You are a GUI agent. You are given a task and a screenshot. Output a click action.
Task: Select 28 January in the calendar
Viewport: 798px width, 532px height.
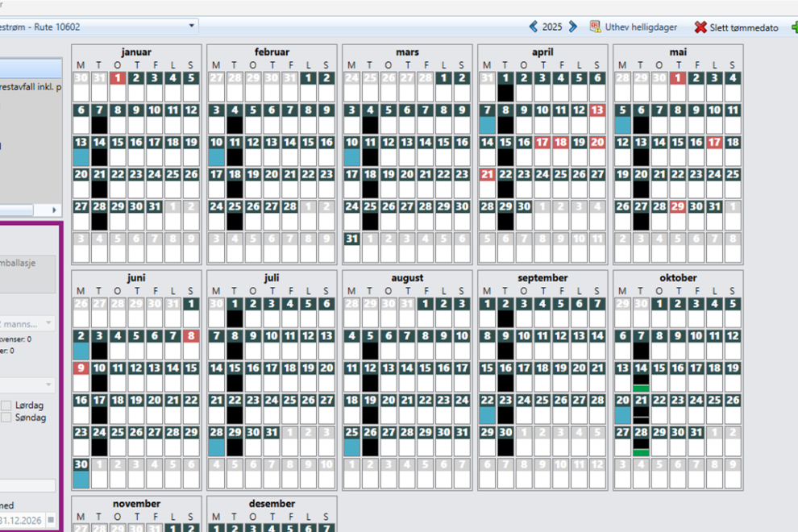click(99, 214)
